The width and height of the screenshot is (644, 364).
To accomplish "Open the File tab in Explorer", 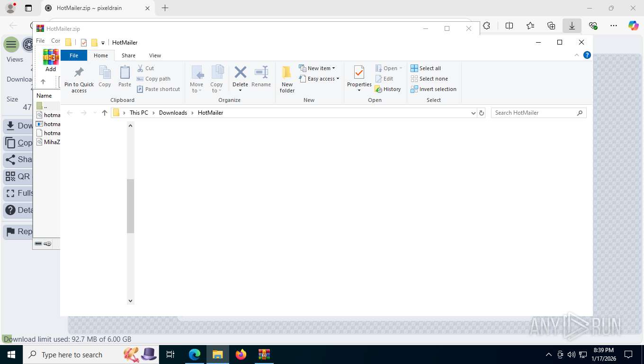I will pyautogui.click(x=74, y=55).
